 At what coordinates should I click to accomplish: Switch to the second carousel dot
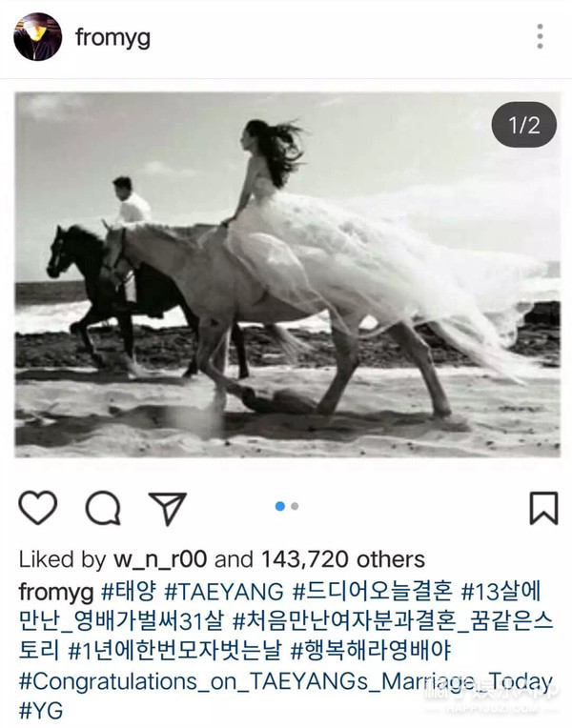295,506
